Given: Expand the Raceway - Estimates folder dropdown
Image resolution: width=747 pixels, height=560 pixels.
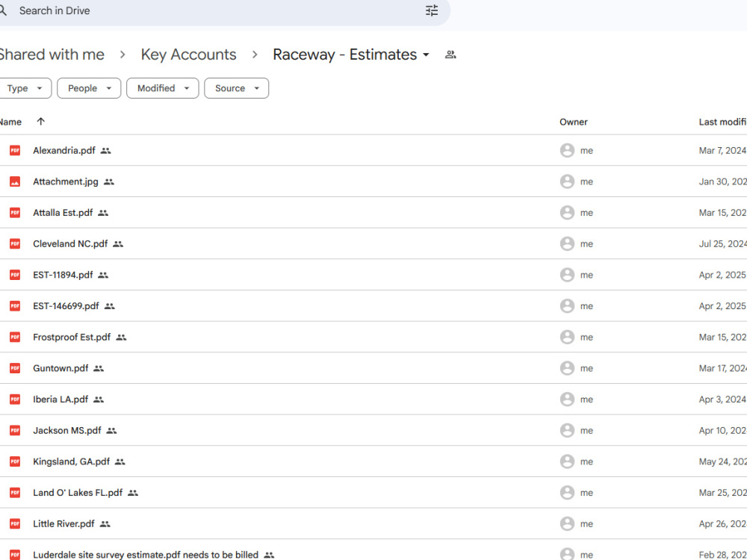Looking at the screenshot, I should 426,55.
